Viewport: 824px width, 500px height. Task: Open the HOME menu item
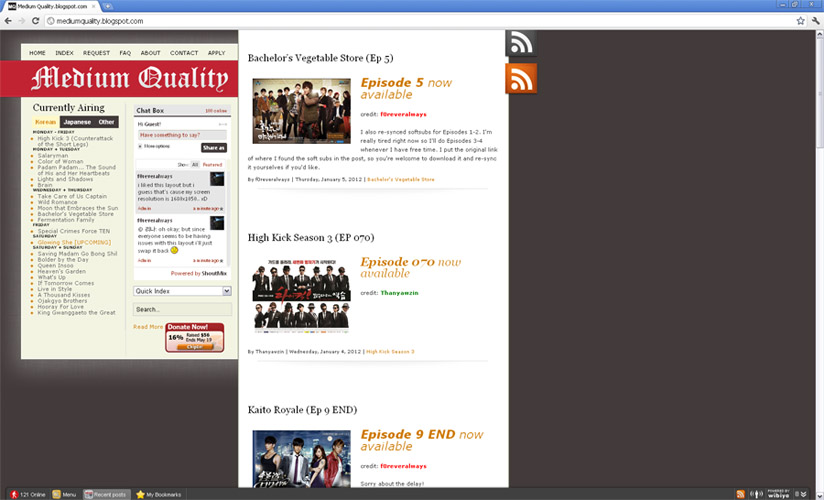tap(37, 53)
